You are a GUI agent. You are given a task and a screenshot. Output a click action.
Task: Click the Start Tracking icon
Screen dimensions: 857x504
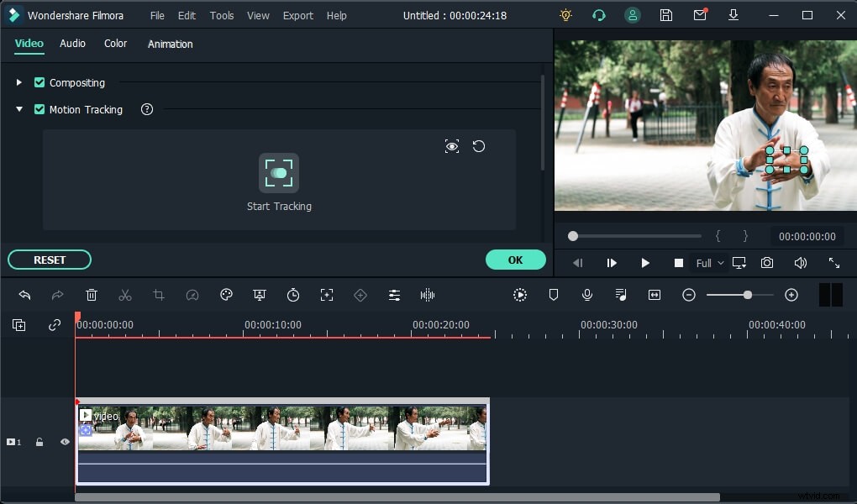pyautogui.click(x=279, y=173)
